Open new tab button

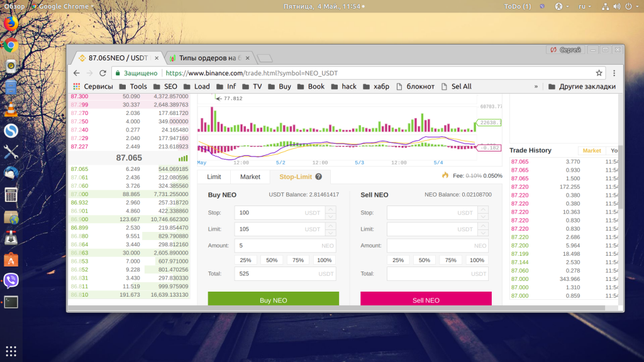tap(265, 58)
